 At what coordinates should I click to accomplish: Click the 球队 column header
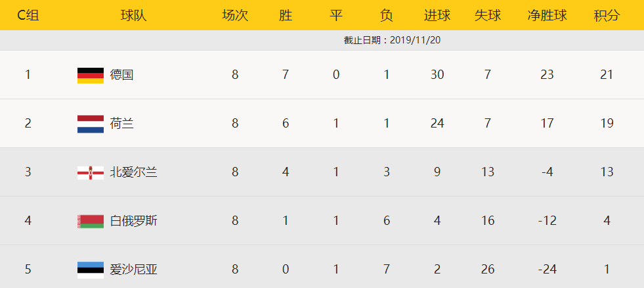pyautogui.click(x=133, y=15)
